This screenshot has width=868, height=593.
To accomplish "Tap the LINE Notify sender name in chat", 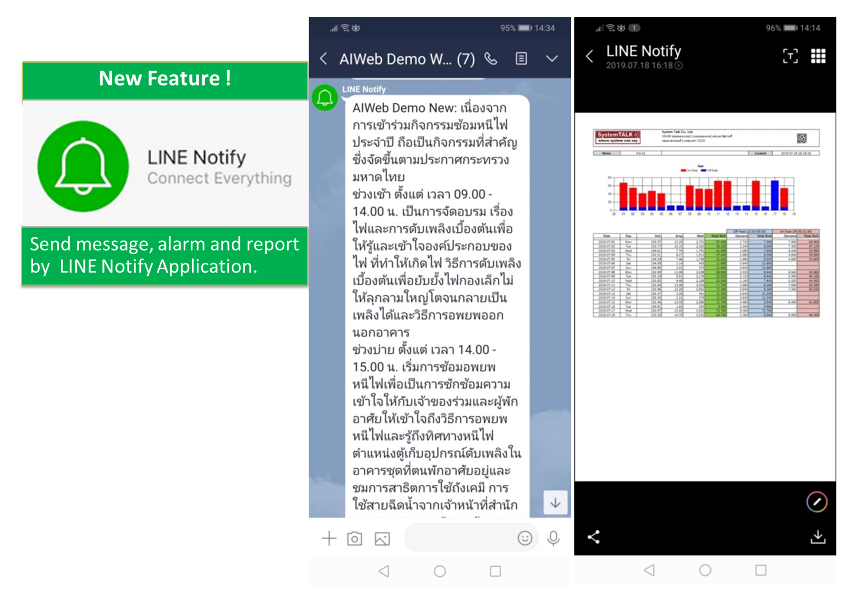I will pyautogui.click(x=364, y=89).
